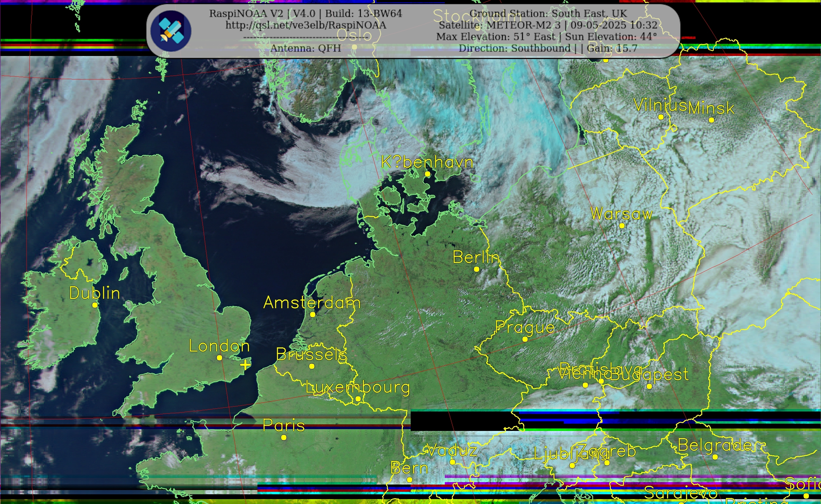Click the Belgrade map label
This screenshot has height=504, width=821.
[x=715, y=446]
